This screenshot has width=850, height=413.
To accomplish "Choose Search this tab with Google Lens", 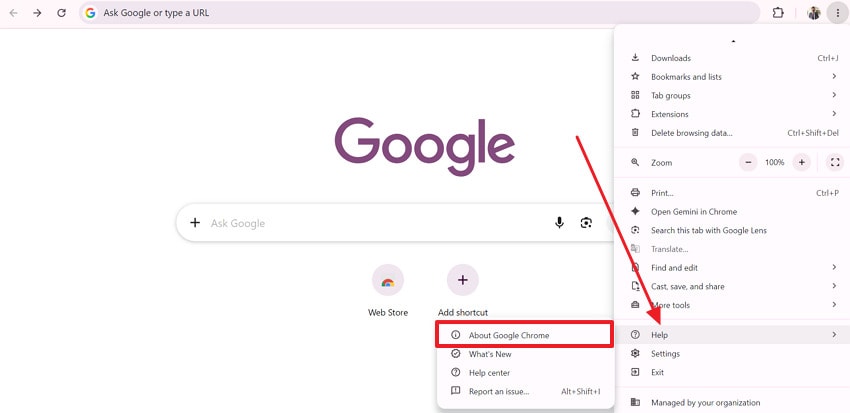I will click(733, 230).
